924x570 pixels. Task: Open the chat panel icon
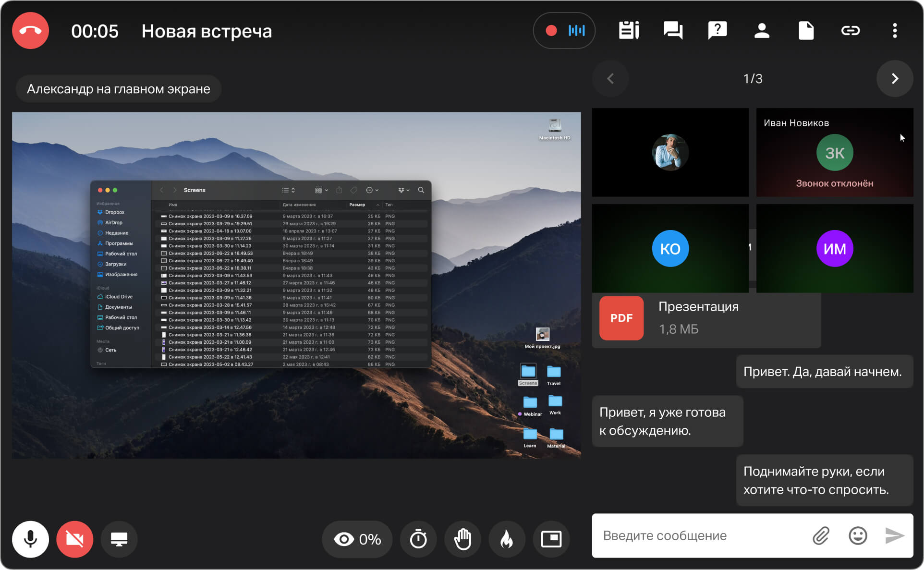click(x=673, y=31)
